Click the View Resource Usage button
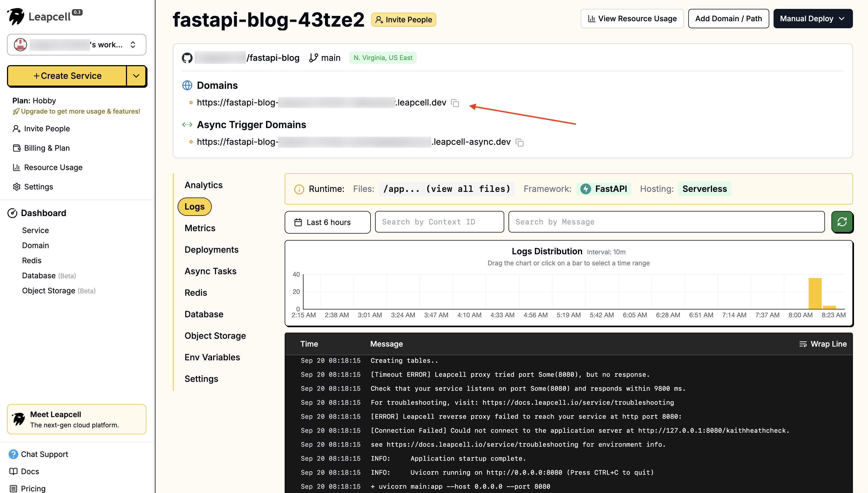 pyautogui.click(x=632, y=19)
